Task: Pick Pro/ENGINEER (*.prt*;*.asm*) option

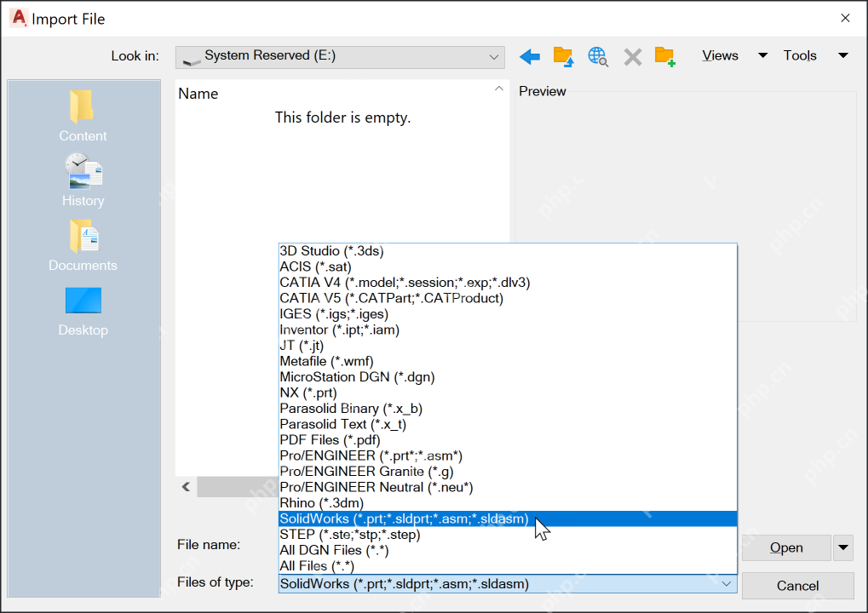Action: pos(508,455)
